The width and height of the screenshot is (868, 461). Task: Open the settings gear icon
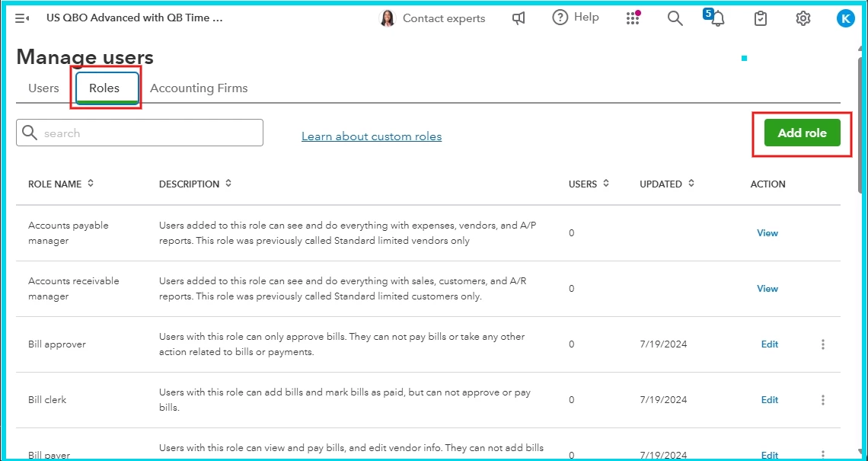coord(803,18)
